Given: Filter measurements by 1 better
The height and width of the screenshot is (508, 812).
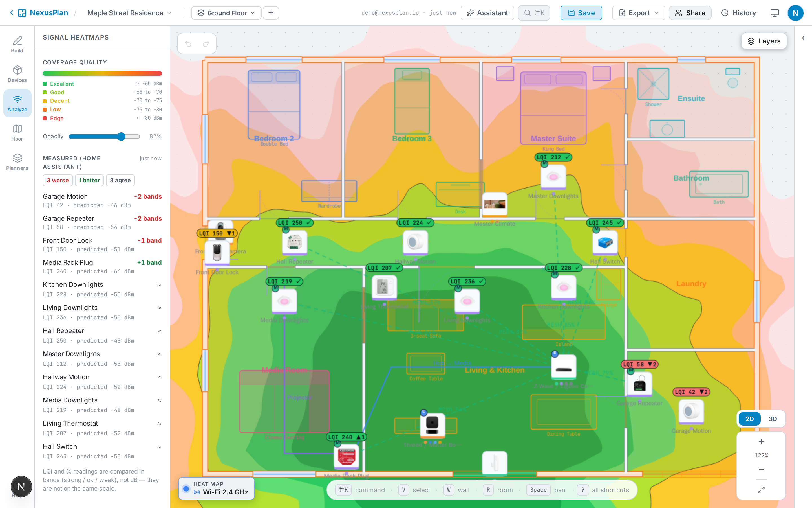Looking at the screenshot, I should click(89, 180).
